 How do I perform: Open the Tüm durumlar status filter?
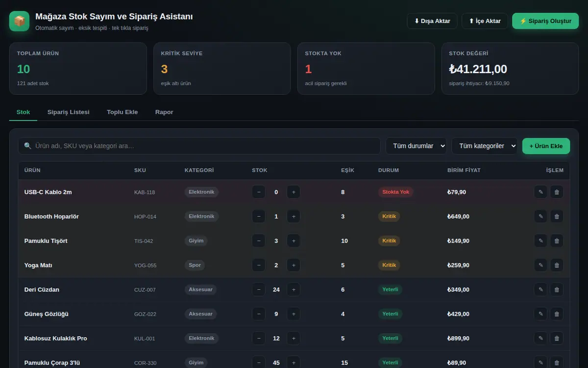(416, 146)
